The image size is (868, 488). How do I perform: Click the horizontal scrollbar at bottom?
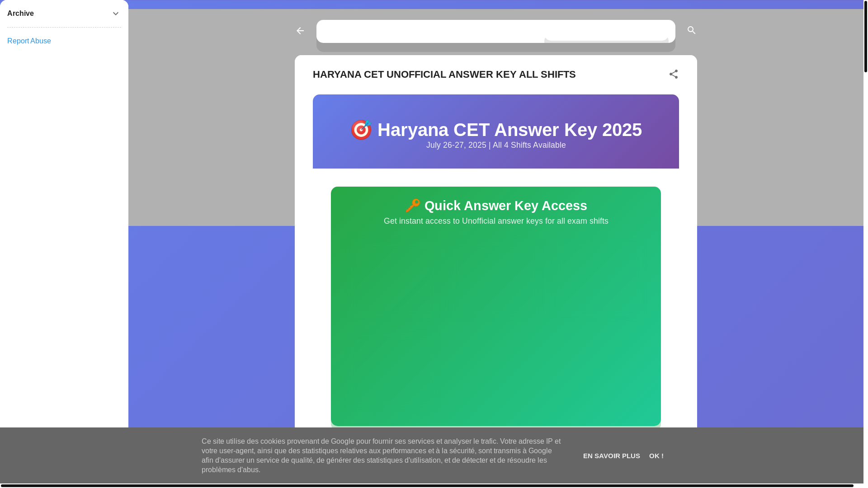(x=427, y=486)
